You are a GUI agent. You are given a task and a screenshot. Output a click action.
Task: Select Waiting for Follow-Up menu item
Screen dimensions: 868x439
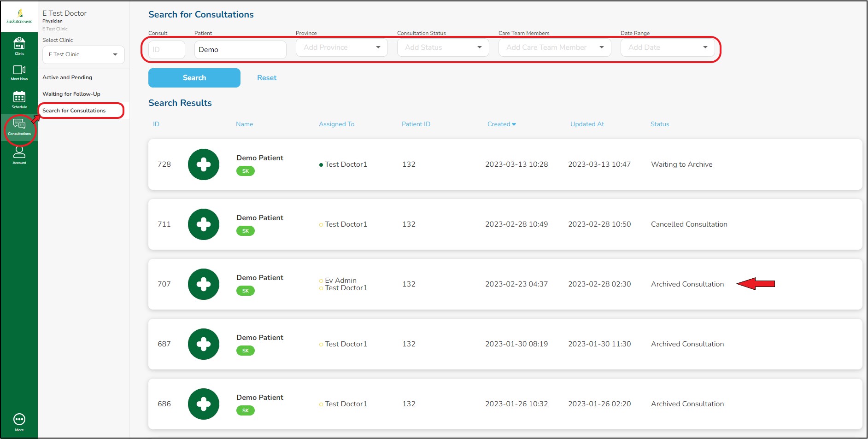pyautogui.click(x=71, y=94)
